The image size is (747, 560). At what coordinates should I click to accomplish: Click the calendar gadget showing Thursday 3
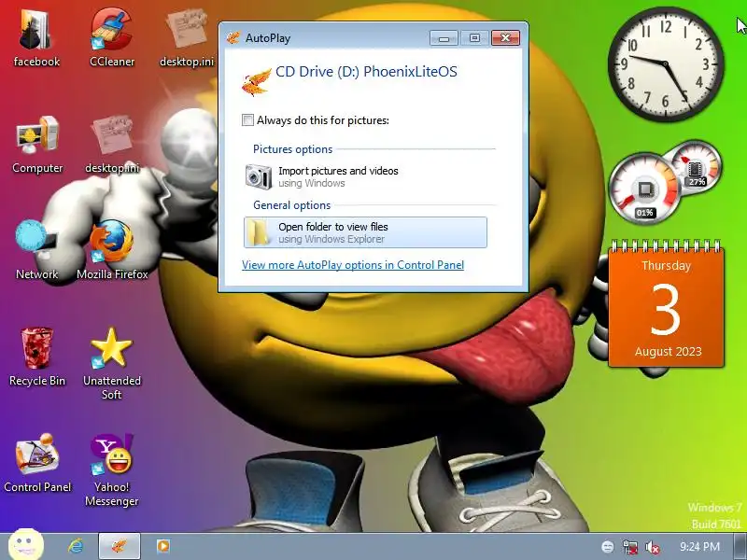[x=666, y=305]
